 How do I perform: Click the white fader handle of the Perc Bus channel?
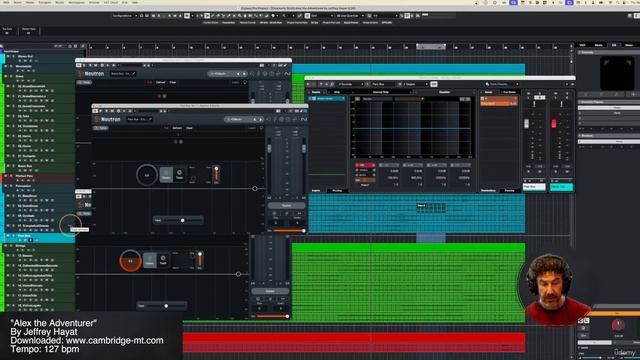point(527,123)
